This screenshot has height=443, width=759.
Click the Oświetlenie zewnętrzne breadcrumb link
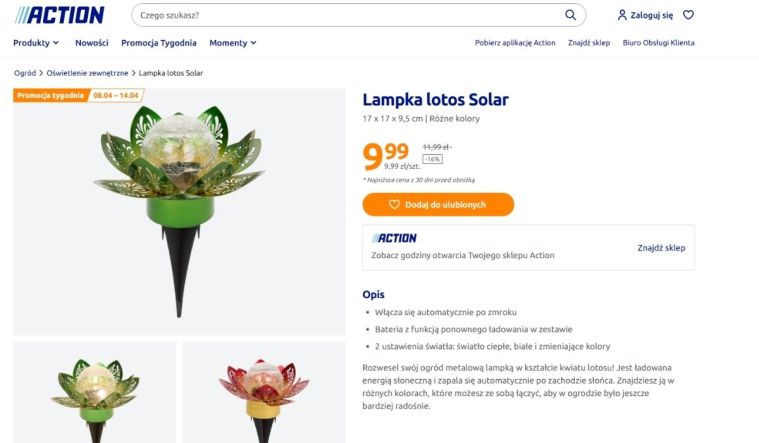tap(88, 73)
